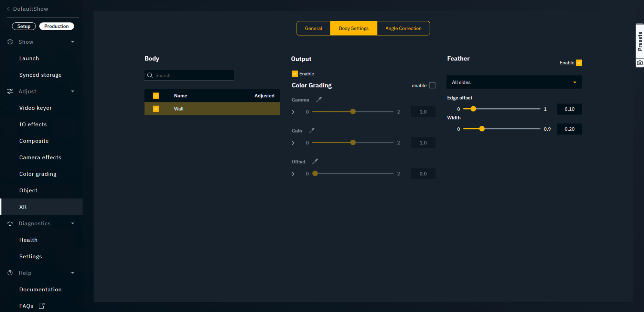Click the Gain eyedropper icon
The image size is (644, 312).
[312, 130]
